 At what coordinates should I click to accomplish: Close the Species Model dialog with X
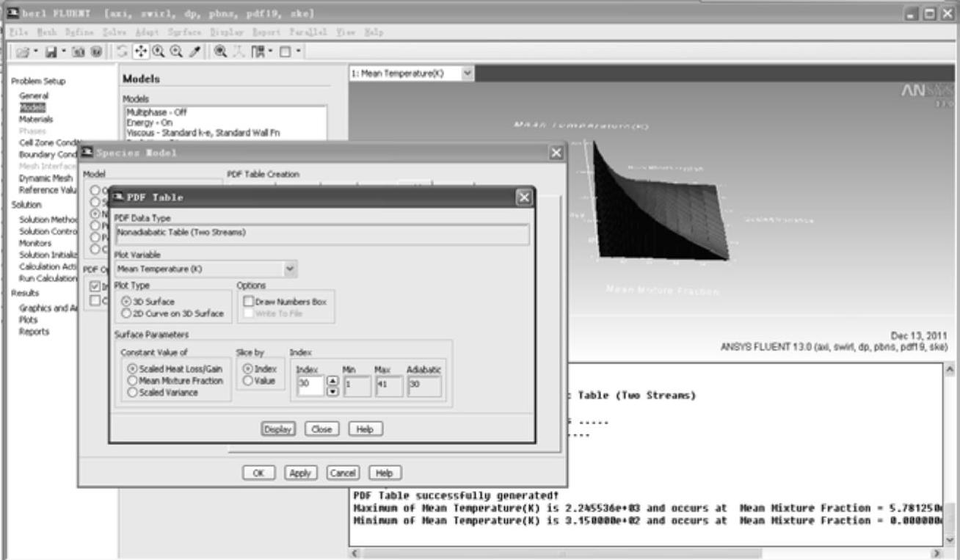click(x=557, y=153)
